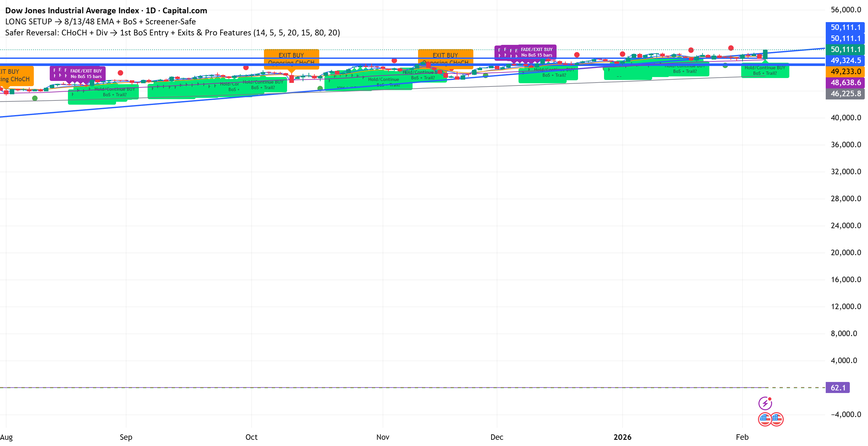The width and height of the screenshot is (868, 446).
Task: Click the green signal dot in late January
Action: coord(725,65)
